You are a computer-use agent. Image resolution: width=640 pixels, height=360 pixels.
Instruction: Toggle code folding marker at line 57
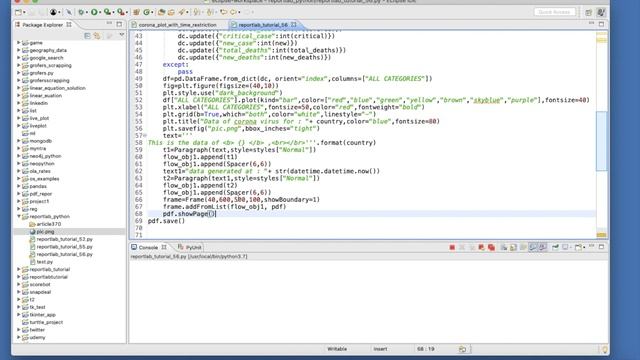pyautogui.click(x=145, y=136)
